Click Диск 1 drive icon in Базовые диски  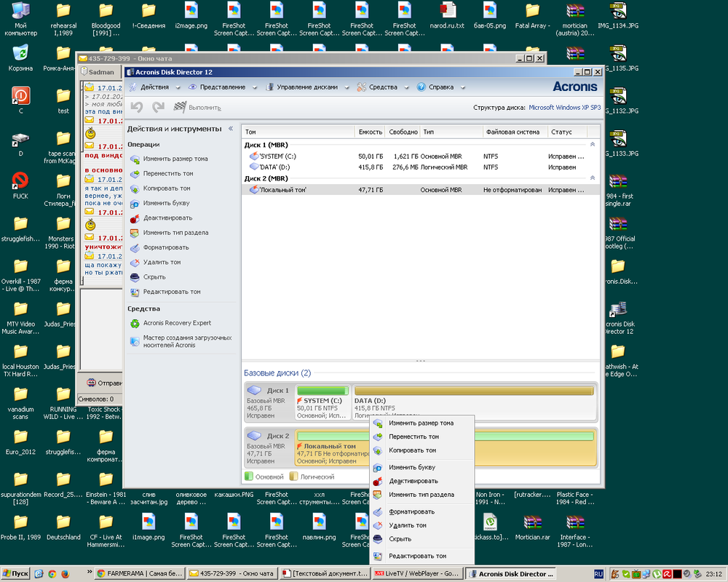tap(254, 391)
